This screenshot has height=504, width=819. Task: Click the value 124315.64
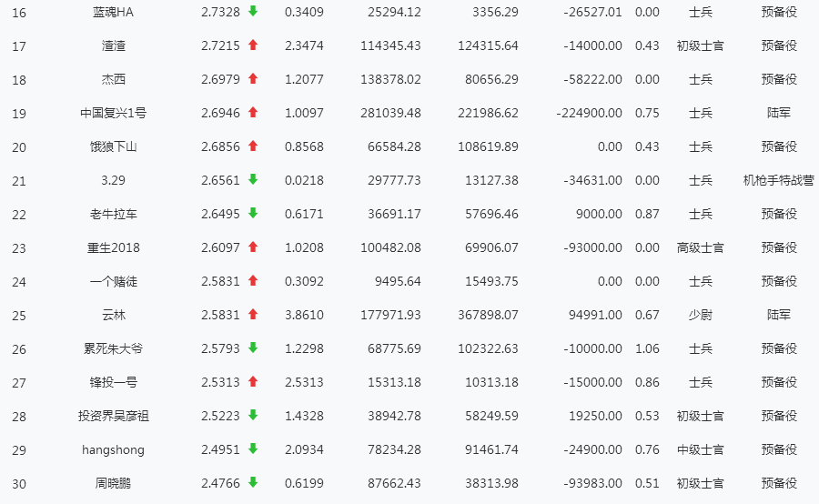488,46
